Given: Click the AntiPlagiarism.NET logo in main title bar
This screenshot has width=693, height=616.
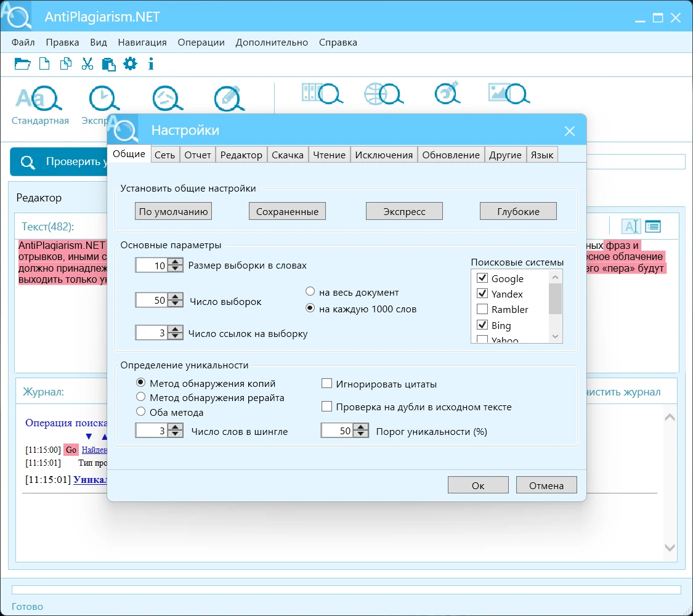Looking at the screenshot, I should tap(16, 16).
